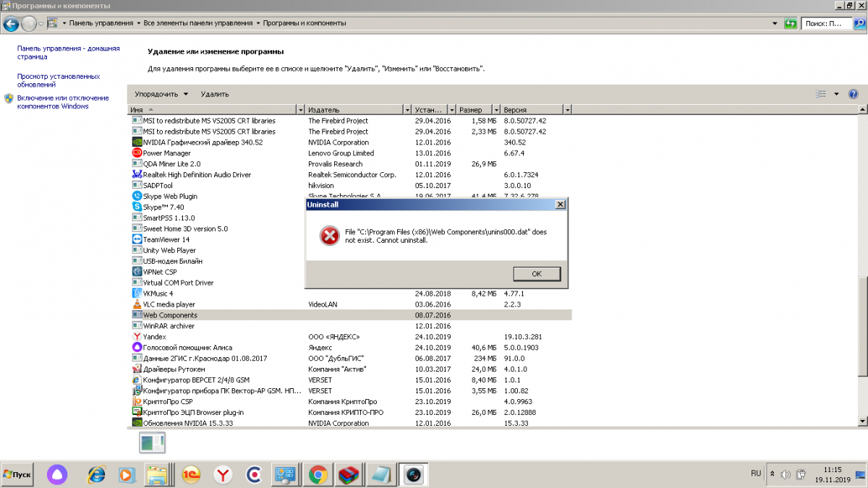The height and width of the screenshot is (488, 868).
Task: Open Google Chrome from taskbar
Action: point(316,474)
